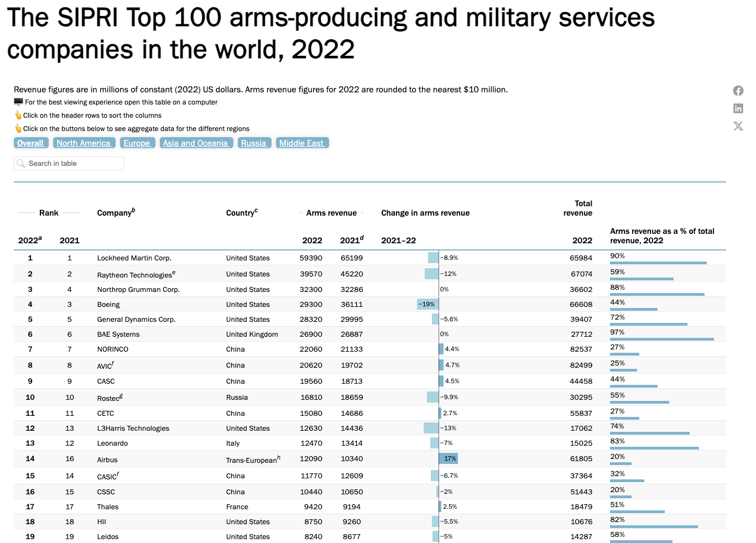The width and height of the screenshot is (756, 543).
Task: Sort by Change in arms revenue
Action: click(425, 212)
